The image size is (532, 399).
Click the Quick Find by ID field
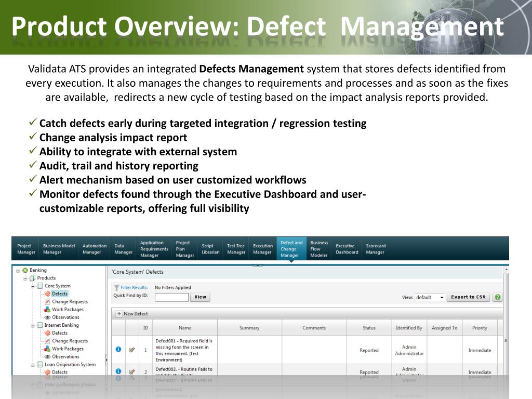pos(171,297)
